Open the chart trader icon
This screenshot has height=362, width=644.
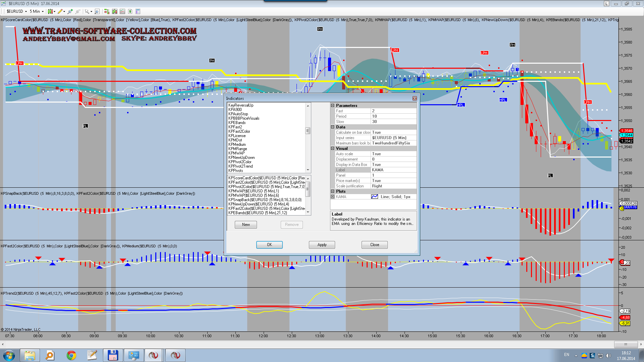click(107, 11)
